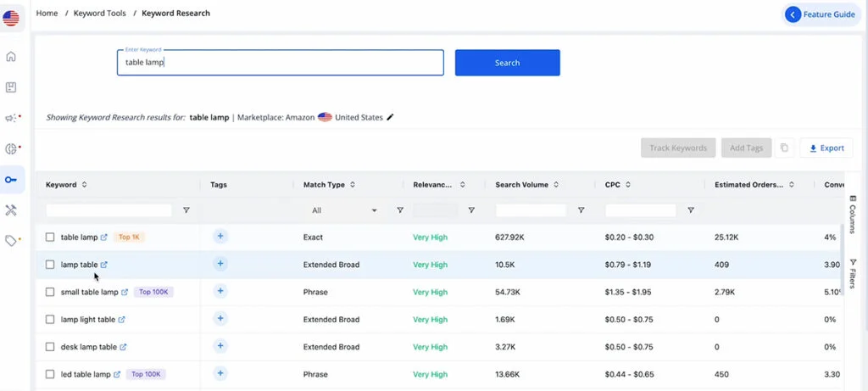This screenshot has width=868, height=391.
Task: Open the price tag sidebar icon
Action: (x=11, y=240)
